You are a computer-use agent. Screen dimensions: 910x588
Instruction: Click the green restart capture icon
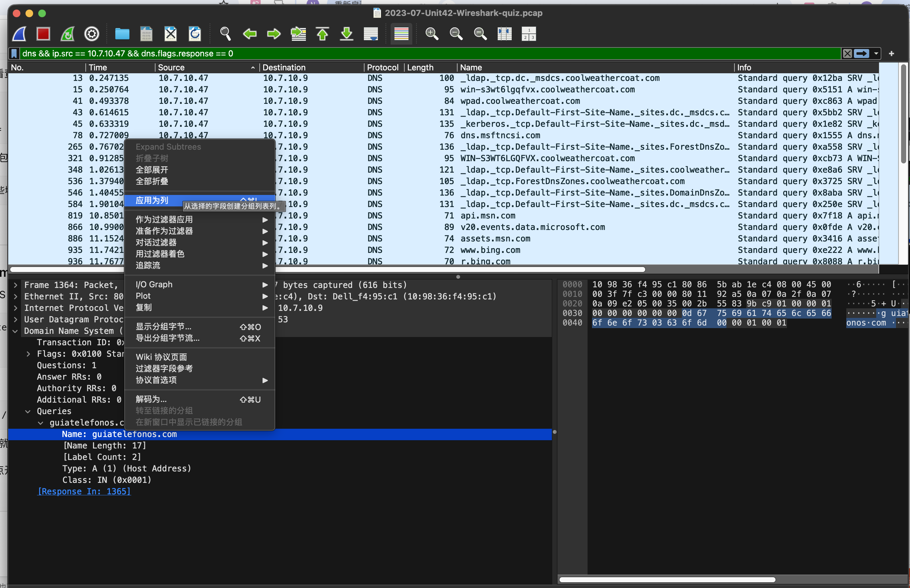click(x=68, y=34)
